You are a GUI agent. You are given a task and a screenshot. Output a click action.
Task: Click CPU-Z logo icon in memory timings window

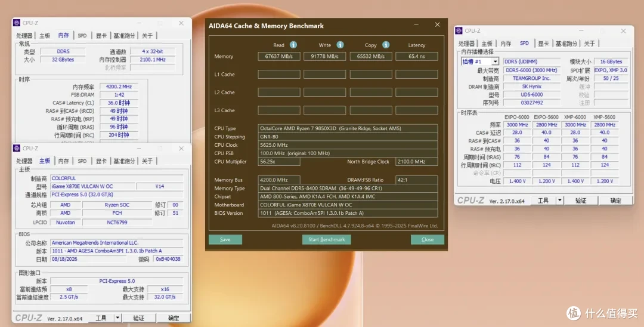tap(17, 23)
